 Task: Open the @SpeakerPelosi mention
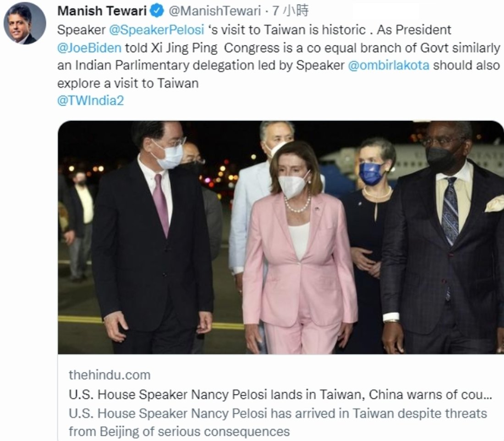click(157, 30)
